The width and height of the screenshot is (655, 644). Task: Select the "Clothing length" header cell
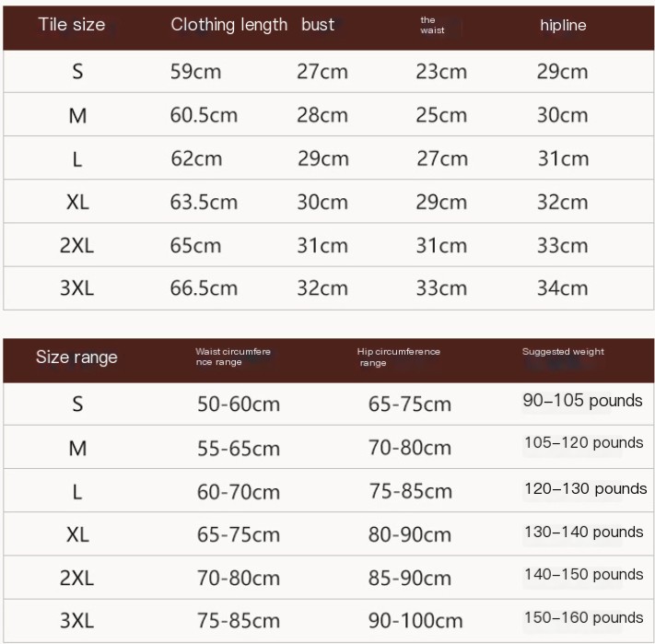[x=228, y=25]
